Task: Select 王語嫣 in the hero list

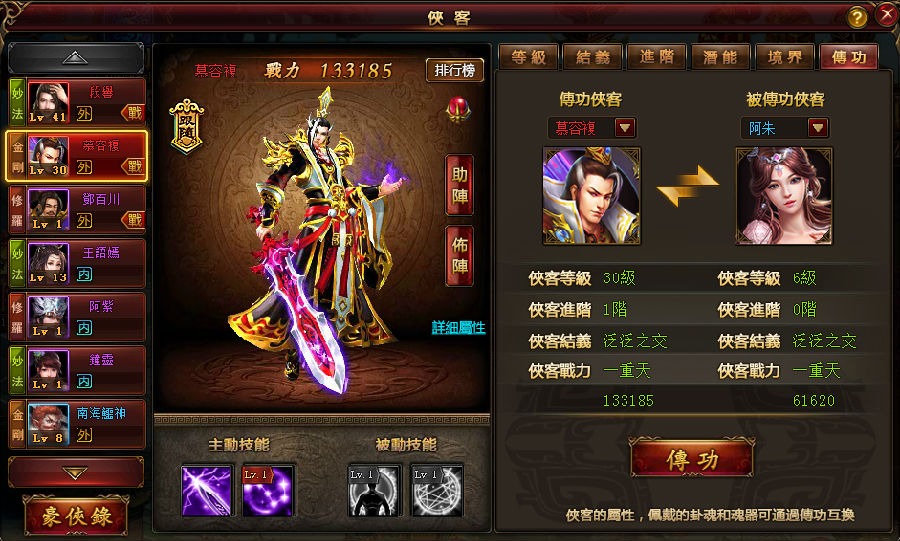Action: pyautogui.click(x=77, y=263)
